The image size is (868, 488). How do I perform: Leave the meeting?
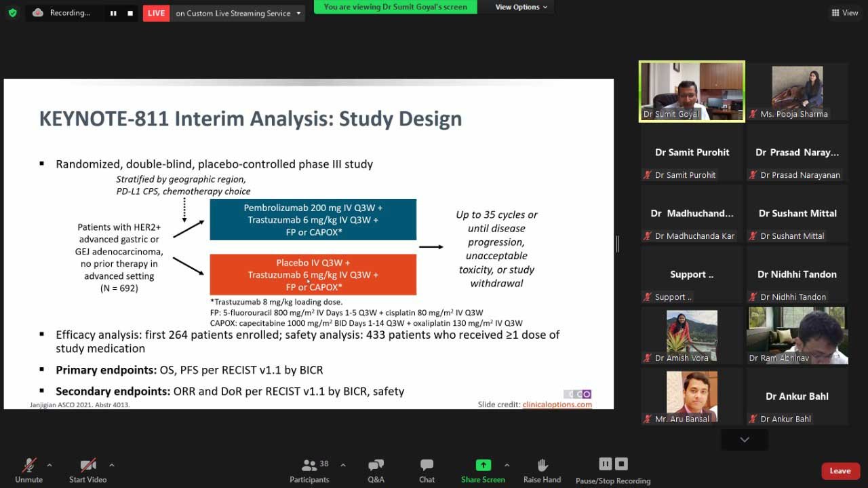pos(840,471)
